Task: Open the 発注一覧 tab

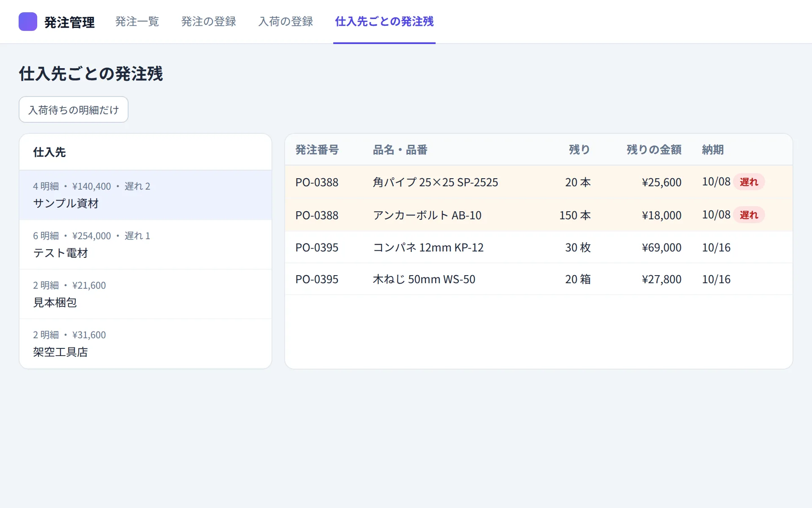Action: (x=137, y=22)
